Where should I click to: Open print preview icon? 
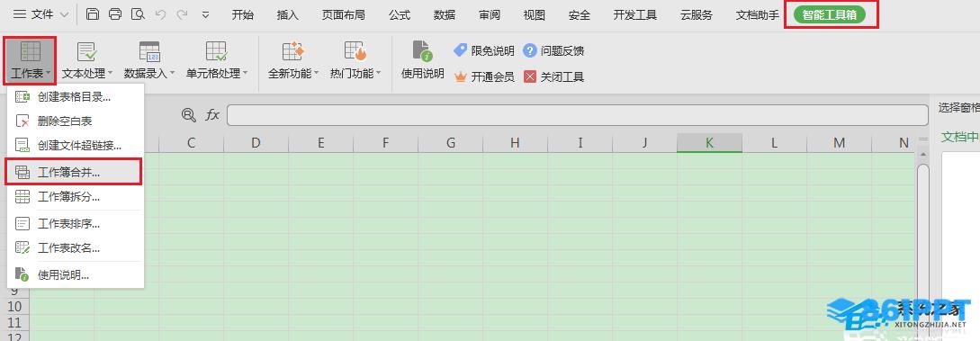(x=138, y=14)
